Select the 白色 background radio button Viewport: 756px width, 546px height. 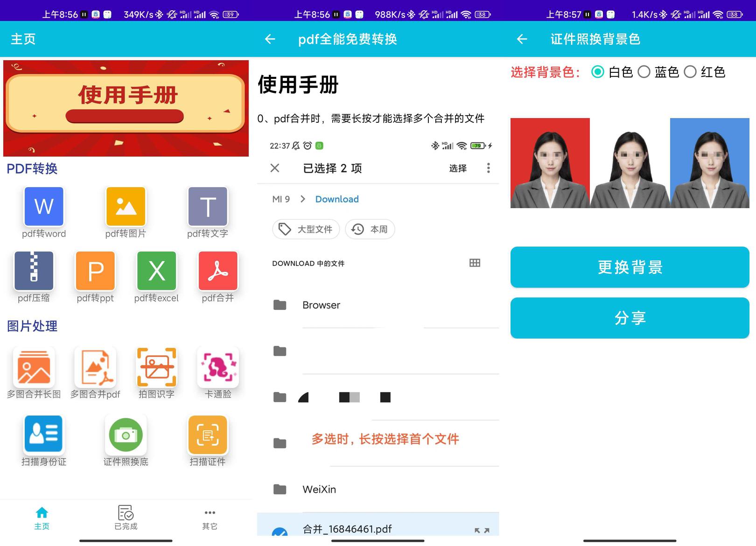(597, 72)
